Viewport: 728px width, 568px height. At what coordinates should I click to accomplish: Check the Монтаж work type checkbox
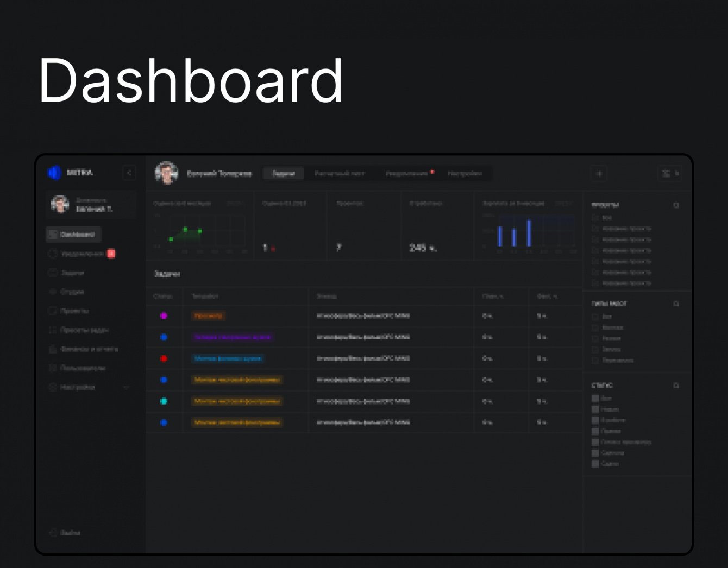(x=595, y=327)
